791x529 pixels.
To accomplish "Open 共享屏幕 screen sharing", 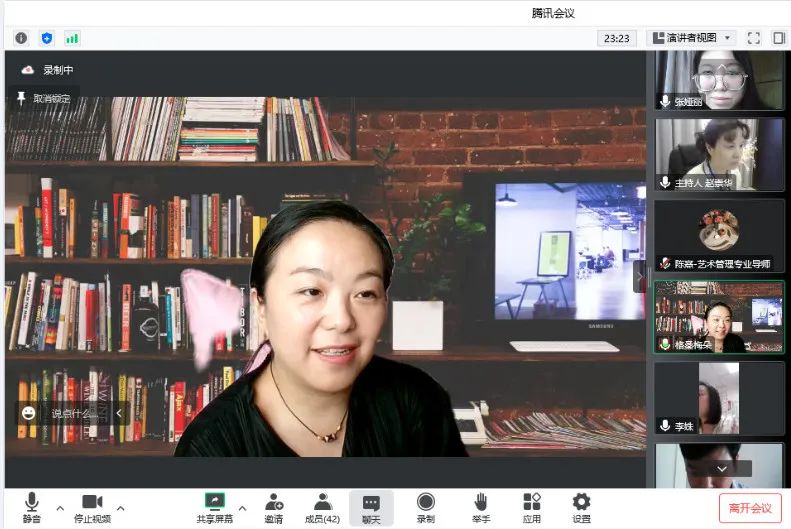I will (x=215, y=507).
